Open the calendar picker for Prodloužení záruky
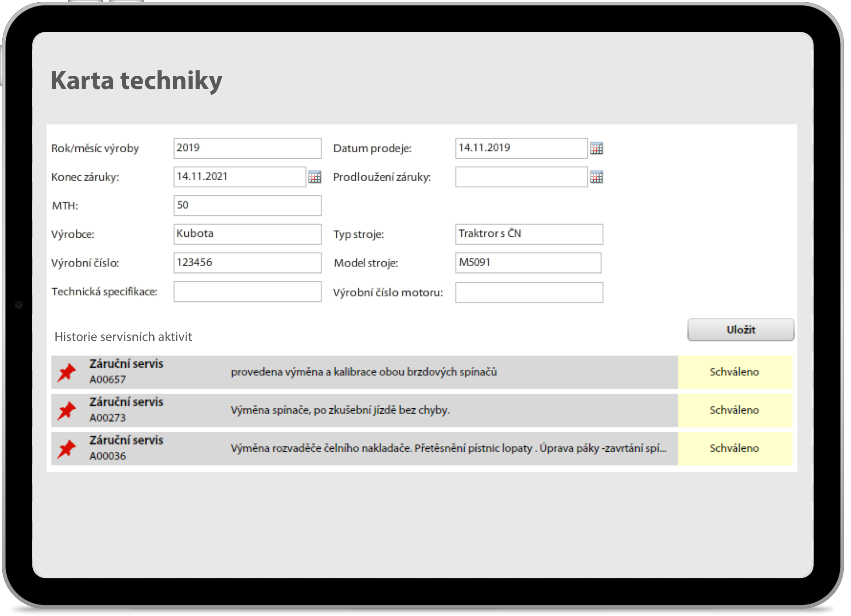The height and width of the screenshot is (616, 851). [x=597, y=177]
